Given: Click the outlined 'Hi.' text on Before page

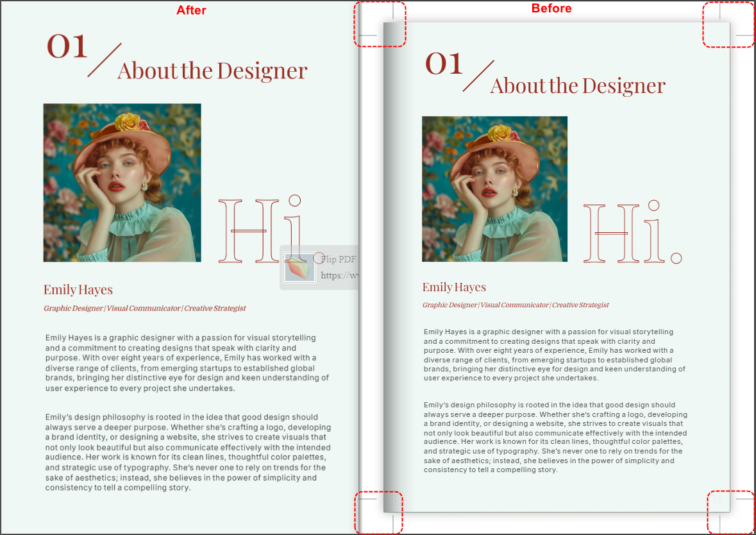Looking at the screenshot, I should (x=632, y=234).
